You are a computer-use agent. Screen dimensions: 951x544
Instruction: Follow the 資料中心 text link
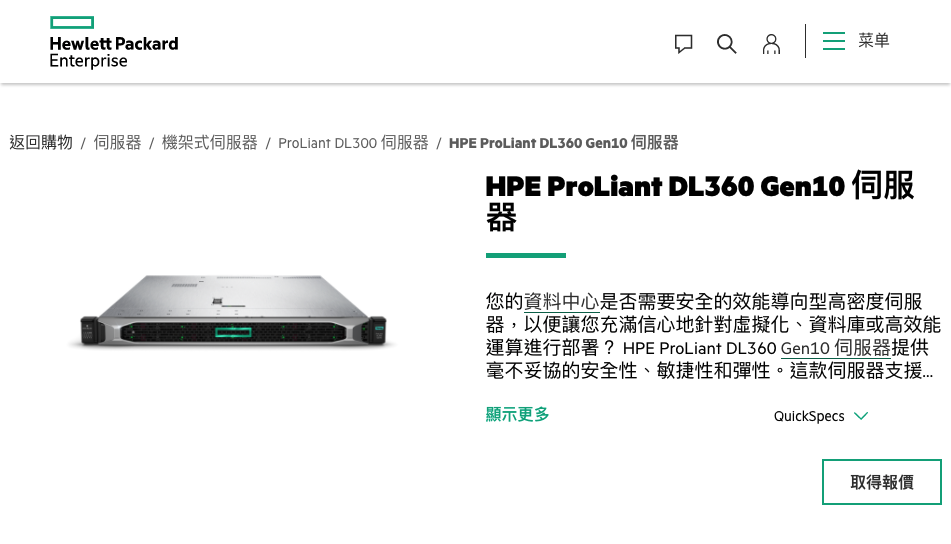[x=561, y=301]
